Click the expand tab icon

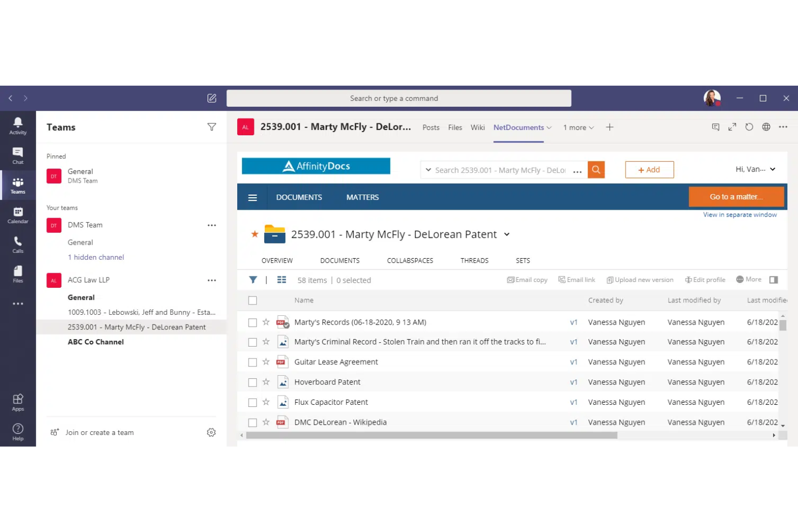[732, 127]
